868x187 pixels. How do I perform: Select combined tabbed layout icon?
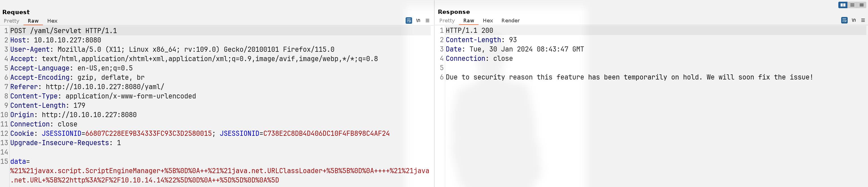coord(862,5)
